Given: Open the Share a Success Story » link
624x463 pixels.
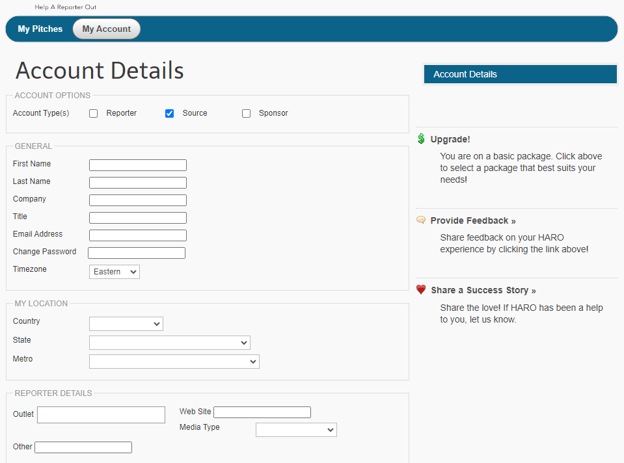Looking at the screenshot, I should (x=483, y=290).
